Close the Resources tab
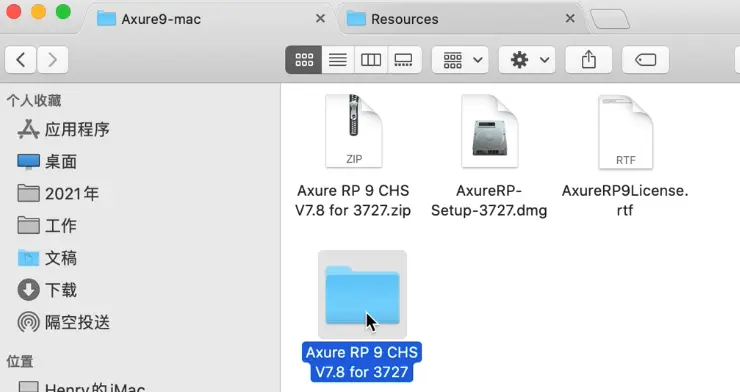 570,18
